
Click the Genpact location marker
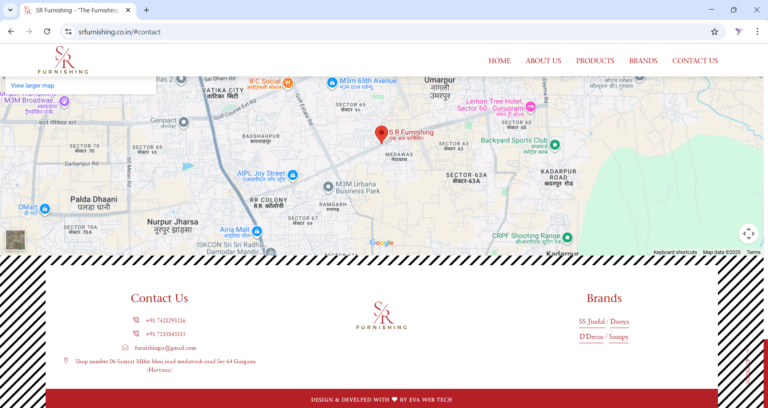pyautogui.click(x=184, y=121)
